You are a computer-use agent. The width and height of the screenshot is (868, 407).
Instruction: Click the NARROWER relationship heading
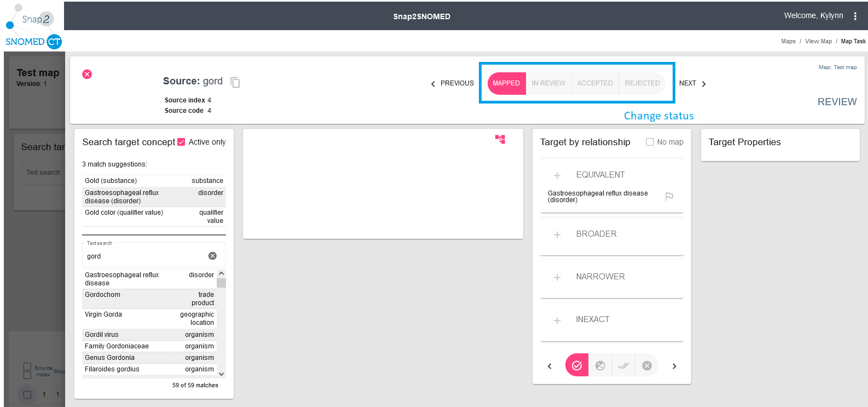[x=600, y=277]
